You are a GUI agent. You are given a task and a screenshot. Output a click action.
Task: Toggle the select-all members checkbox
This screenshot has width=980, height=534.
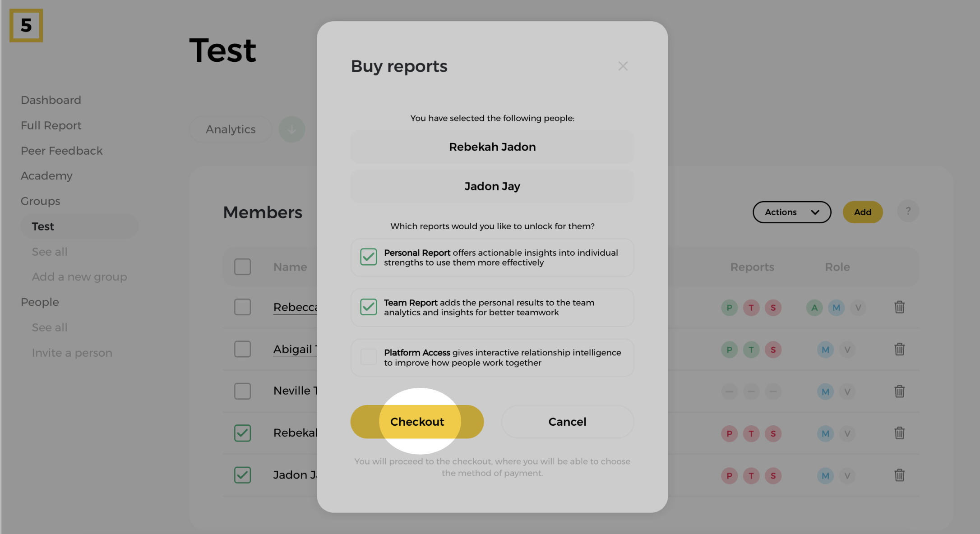coord(243,267)
